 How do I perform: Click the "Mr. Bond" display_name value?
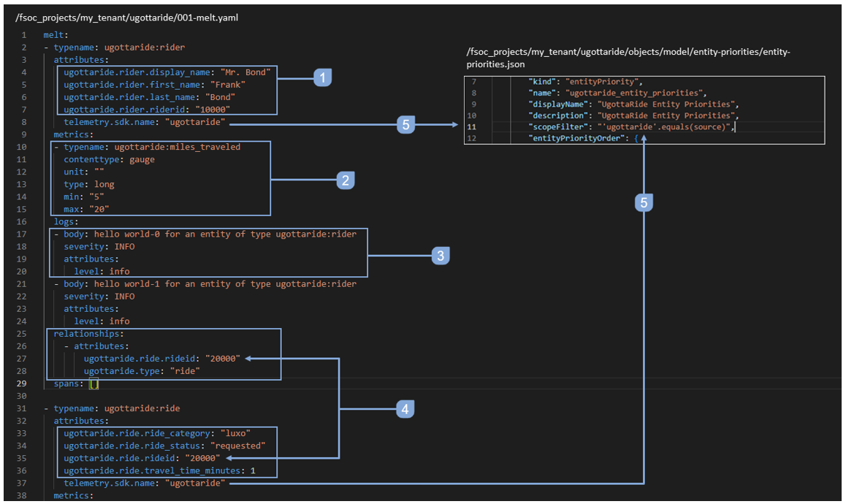point(246,72)
